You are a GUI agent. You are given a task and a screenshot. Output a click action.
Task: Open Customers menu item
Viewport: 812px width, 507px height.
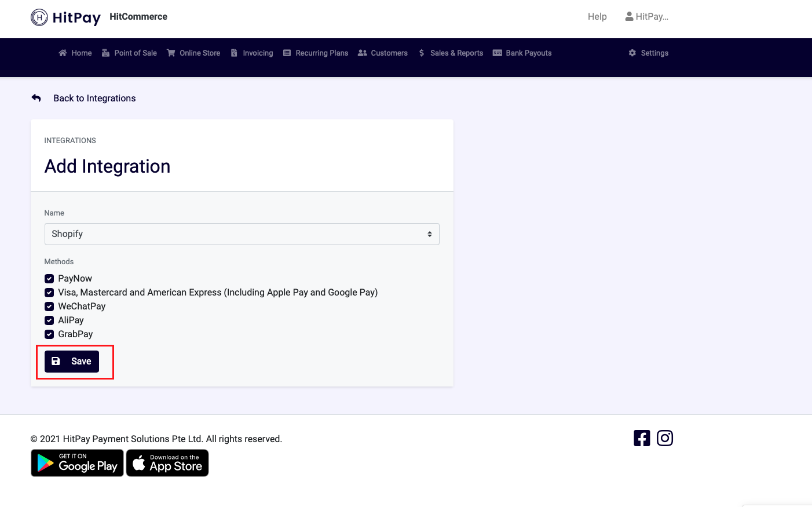pyautogui.click(x=383, y=53)
